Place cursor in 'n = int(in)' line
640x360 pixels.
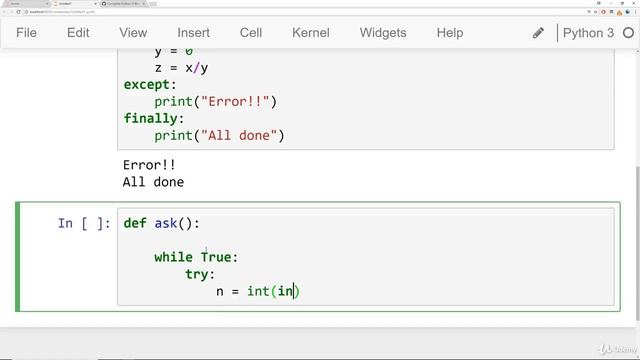(x=258, y=291)
